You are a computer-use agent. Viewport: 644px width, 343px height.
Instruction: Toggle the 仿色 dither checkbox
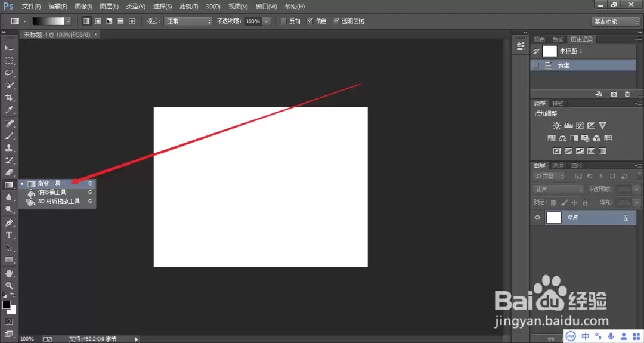pyautogui.click(x=310, y=21)
